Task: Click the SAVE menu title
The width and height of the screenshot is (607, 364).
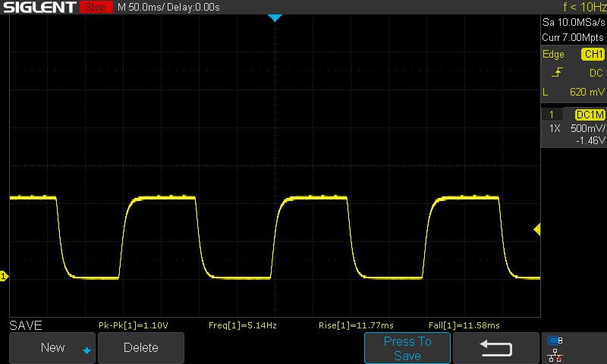Action: coord(26,325)
